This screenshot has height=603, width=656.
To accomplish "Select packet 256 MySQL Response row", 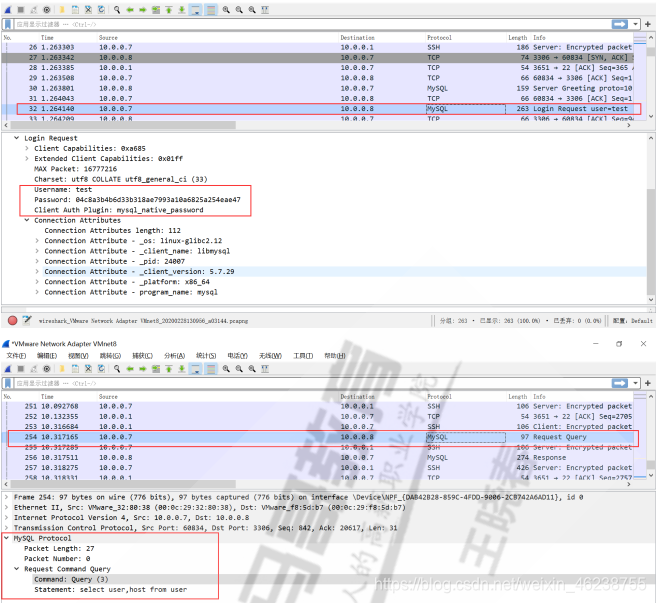I will click(318, 458).
